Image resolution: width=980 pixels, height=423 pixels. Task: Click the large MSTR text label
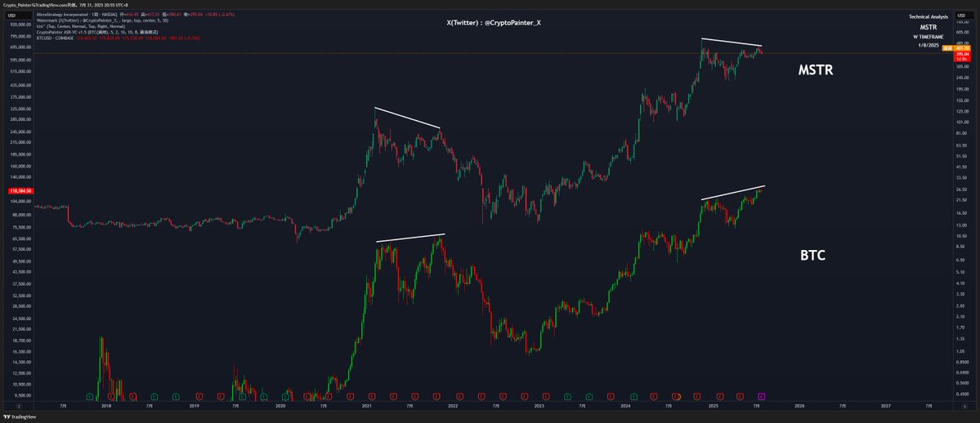pos(816,71)
